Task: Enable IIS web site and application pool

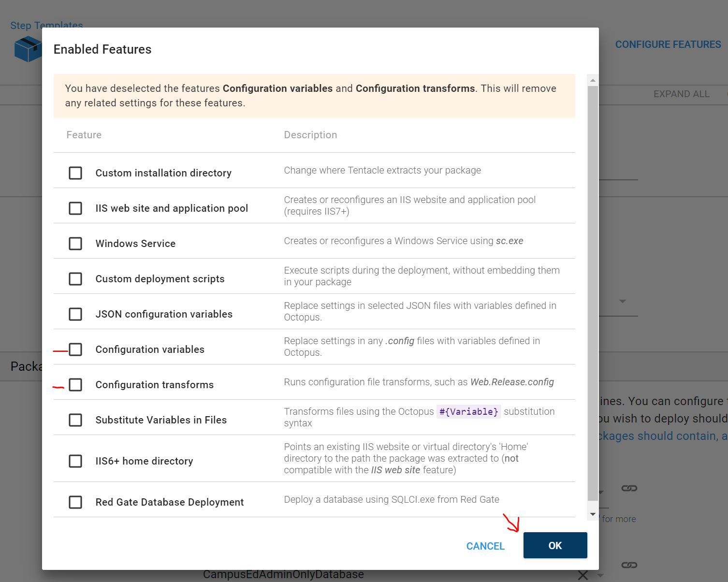Action: pos(75,208)
